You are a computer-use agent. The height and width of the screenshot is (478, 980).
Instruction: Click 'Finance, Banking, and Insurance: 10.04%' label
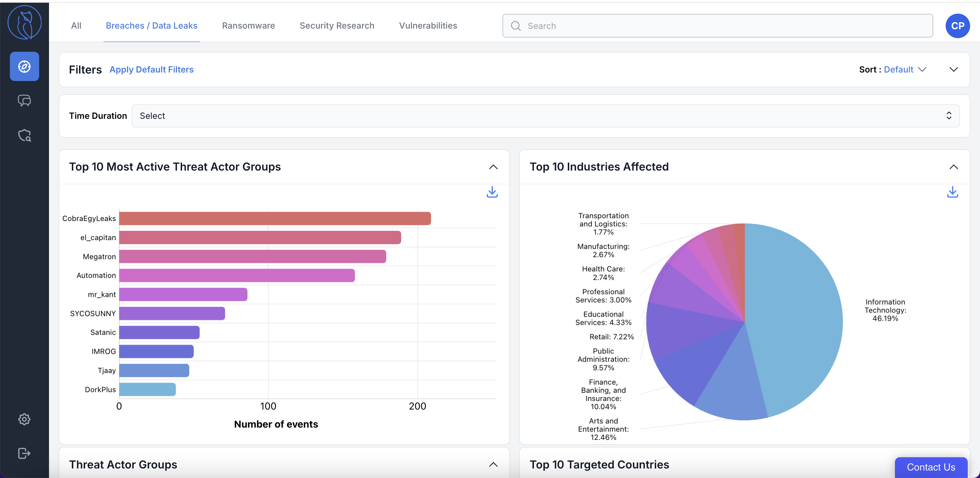(x=603, y=394)
